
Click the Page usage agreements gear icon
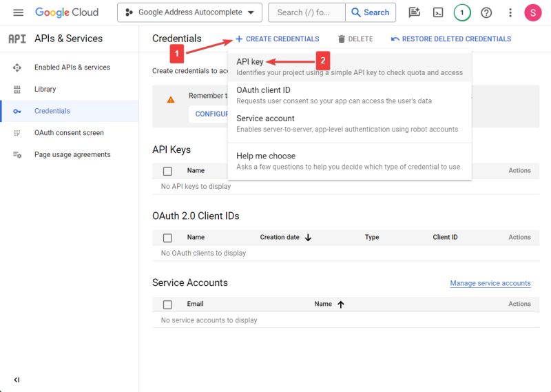[x=17, y=155]
